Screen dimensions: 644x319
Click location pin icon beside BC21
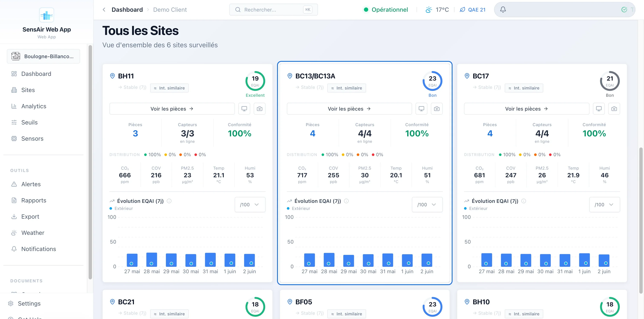(x=112, y=302)
